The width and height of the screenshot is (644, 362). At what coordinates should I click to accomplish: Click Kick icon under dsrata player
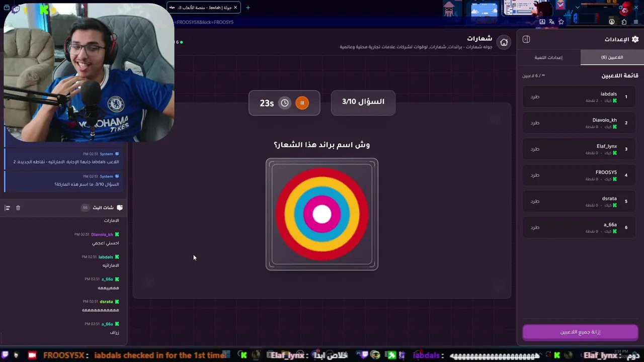point(615,205)
